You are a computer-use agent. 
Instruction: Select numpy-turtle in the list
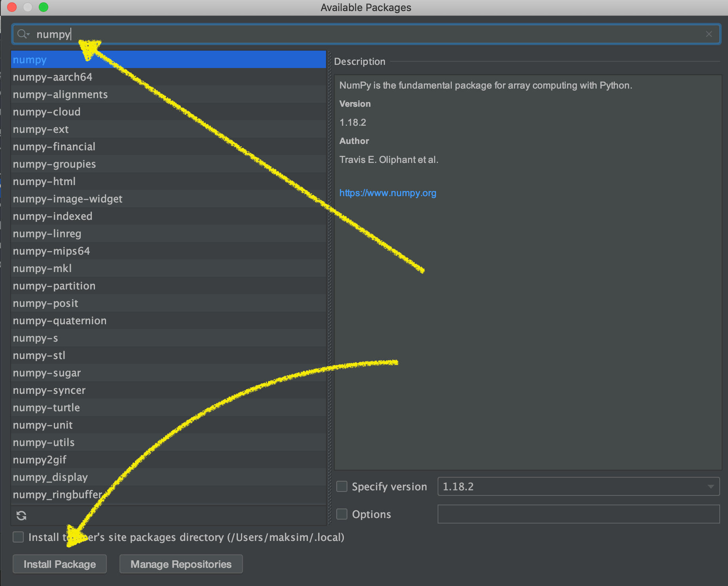(x=169, y=407)
